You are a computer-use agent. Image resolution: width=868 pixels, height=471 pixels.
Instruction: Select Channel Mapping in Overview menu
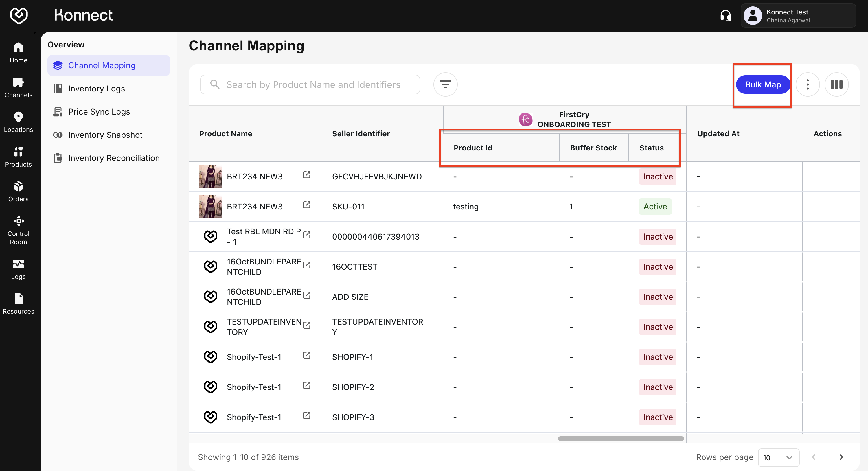(108, 65)
